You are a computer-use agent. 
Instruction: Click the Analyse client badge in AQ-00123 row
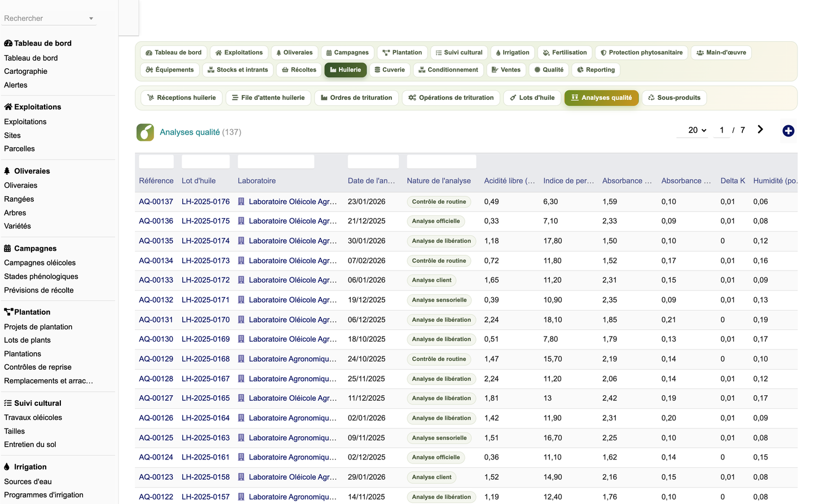(432, 477)
